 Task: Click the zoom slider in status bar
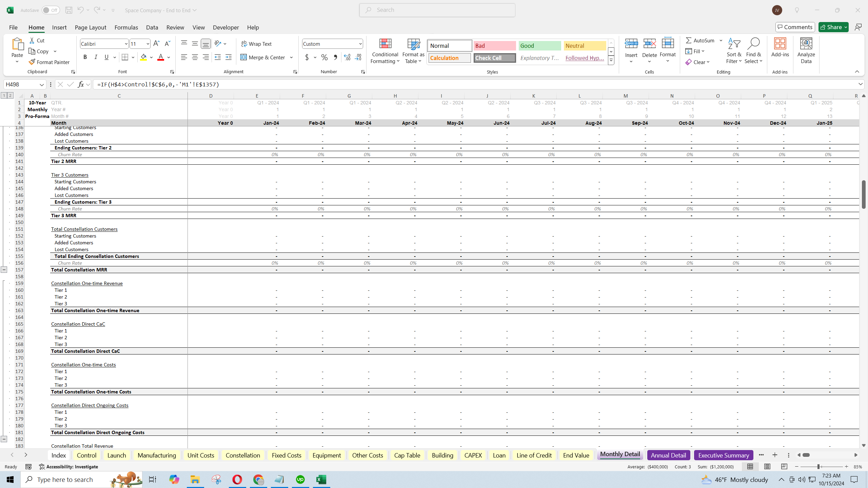pyautogui.click(x=818, y=467)
